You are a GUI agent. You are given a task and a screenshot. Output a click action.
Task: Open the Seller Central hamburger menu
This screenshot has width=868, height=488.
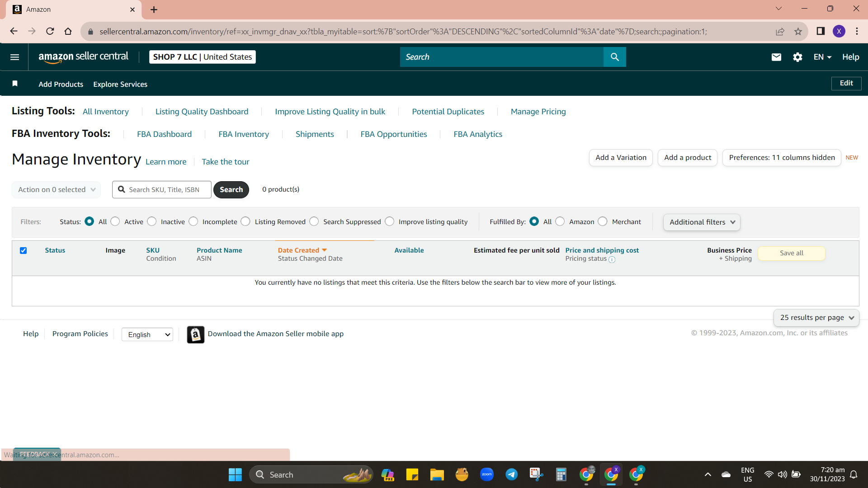[x=14, y=57]
